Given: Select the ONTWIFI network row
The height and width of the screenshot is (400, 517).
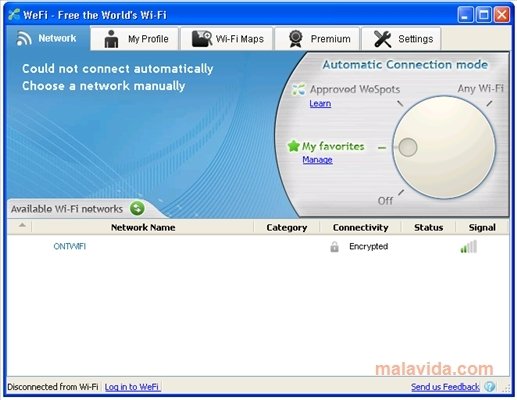Looking at the screenshot, I should coord(258,247).
